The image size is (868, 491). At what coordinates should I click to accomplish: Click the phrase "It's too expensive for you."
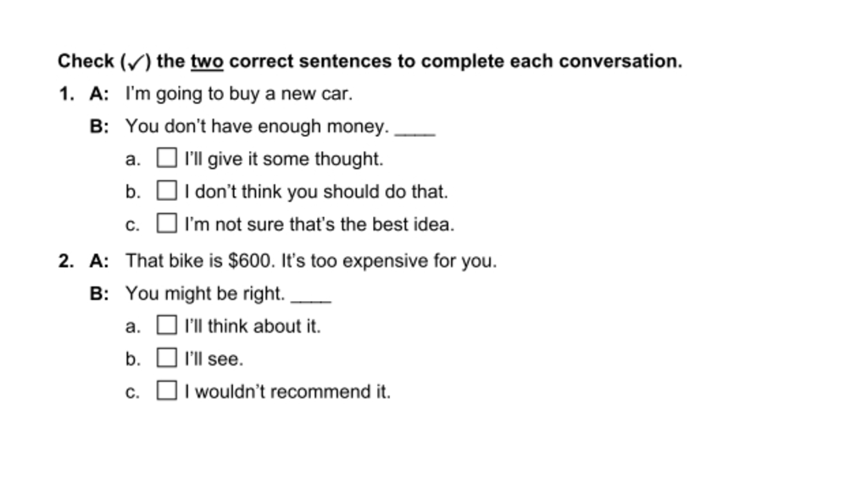click(389, 260)
